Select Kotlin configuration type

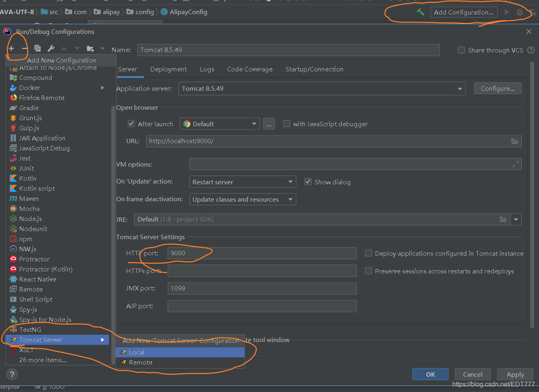(57, 178)
